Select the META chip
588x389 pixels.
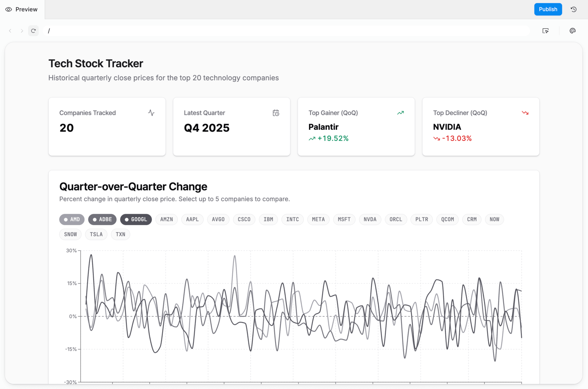[x=318, y=220]
